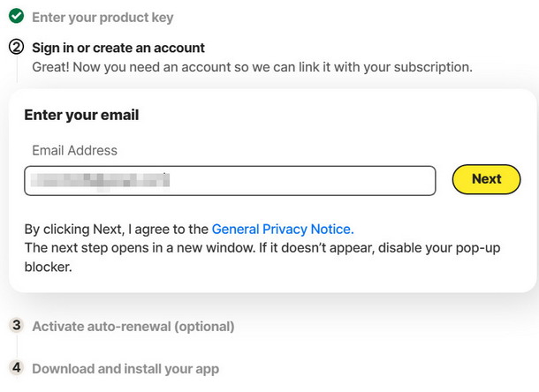Open the 'Activate auto-renewal' step
Image resolution: width=539 pixels, height=392 pixels.
click(x=133, y=327)
